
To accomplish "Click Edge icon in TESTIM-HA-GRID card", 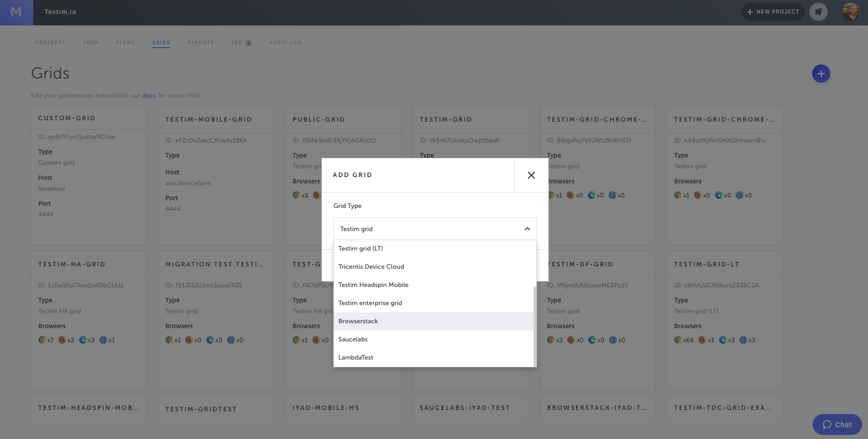I will 83,340.
